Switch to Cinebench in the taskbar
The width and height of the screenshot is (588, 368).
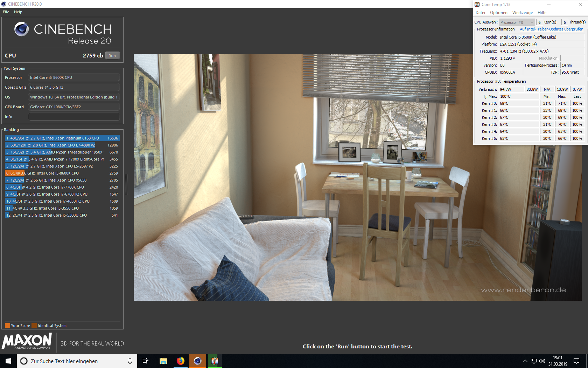click(x=198, y=361)
